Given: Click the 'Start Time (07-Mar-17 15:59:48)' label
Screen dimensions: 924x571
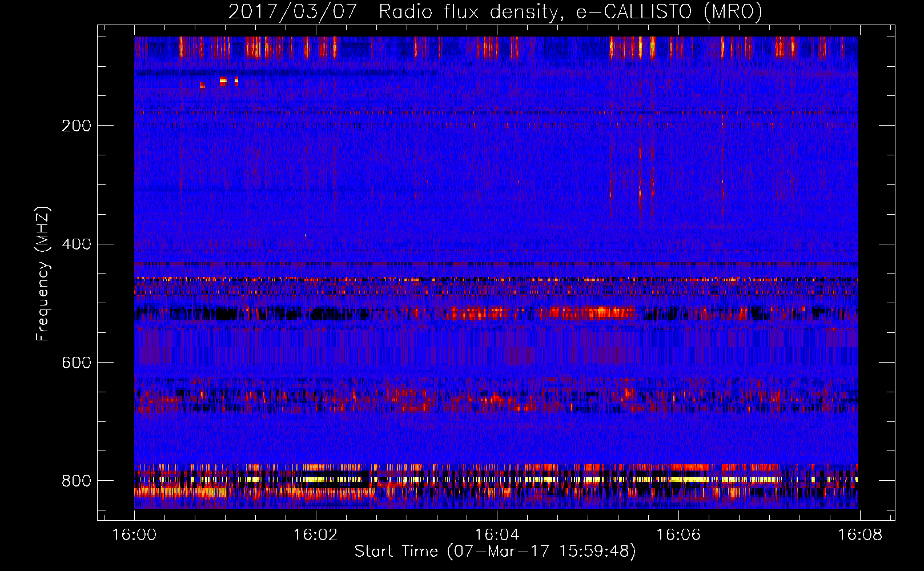Looking at the screenshot, I should click(x=495, y=552).
